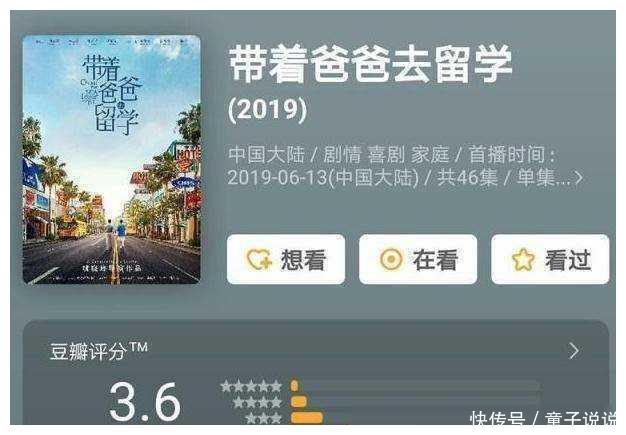The height and width of the screenshot is (435, 626).
Task: Select the four-star rating bar
Action: coord(415,401)
